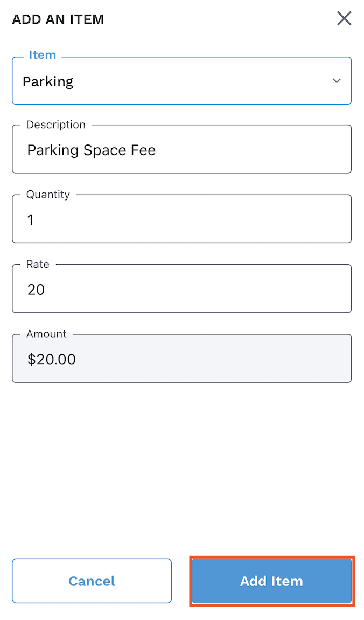Image resolution: width=364 pixels, height=620 pixels.
Task: Click the quantity value 1
Action: (31, 220)
